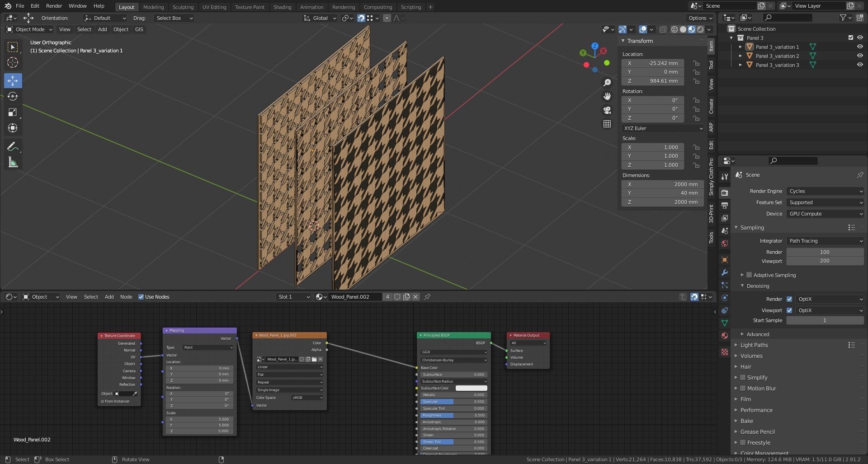Activate the Rotate tool
The height and width of the screenshot is (464, 868).
[13, 97]
